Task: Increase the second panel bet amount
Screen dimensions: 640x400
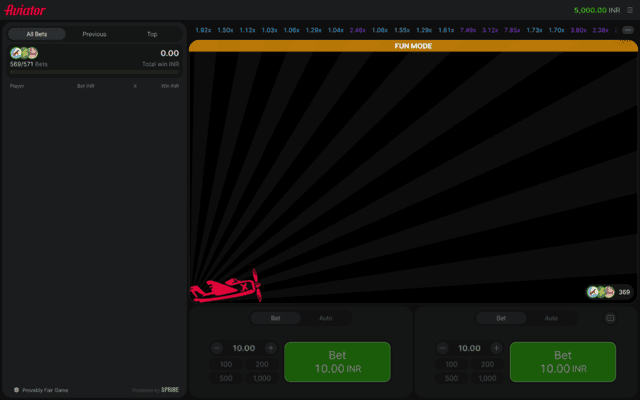Action: pos(496,348)
